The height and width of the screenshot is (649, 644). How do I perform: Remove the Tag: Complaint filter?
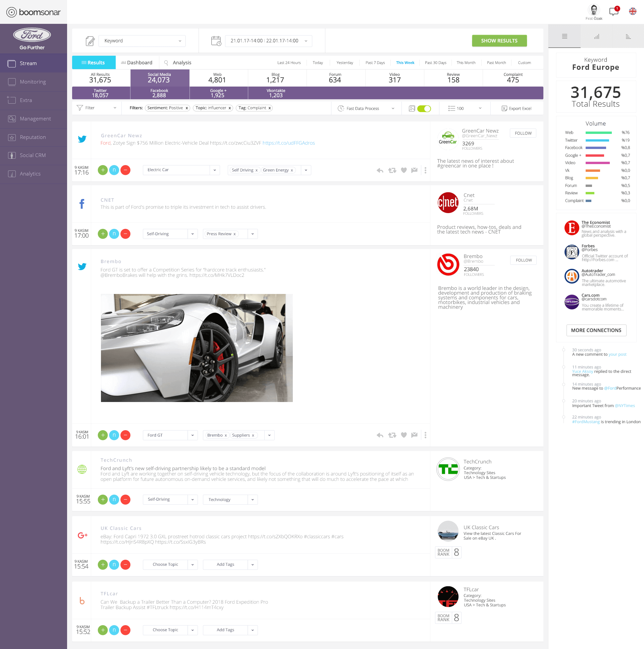click(269, 108)
